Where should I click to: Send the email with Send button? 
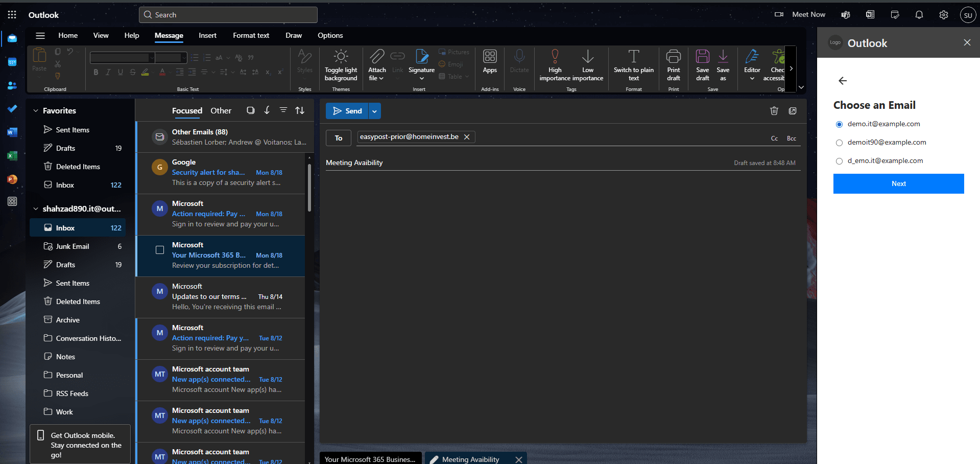(347, 111)
